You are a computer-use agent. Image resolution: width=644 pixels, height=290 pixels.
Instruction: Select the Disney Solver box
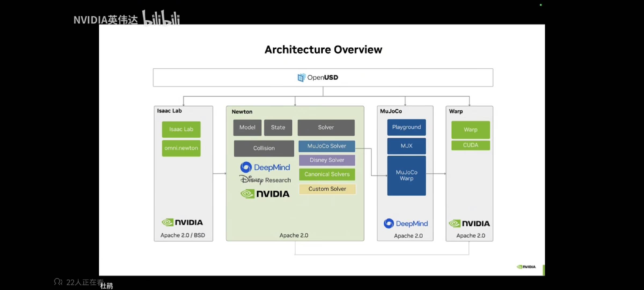tap(327, 160)
